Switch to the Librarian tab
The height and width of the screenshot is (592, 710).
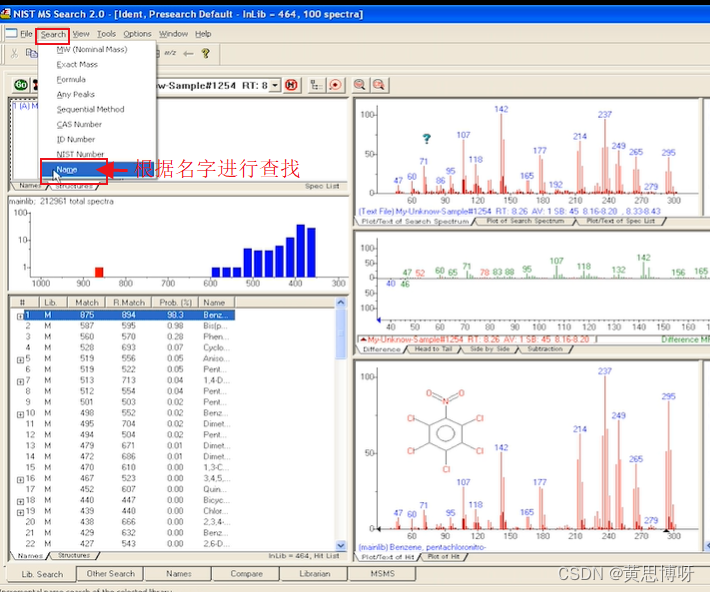pos(314,573)
